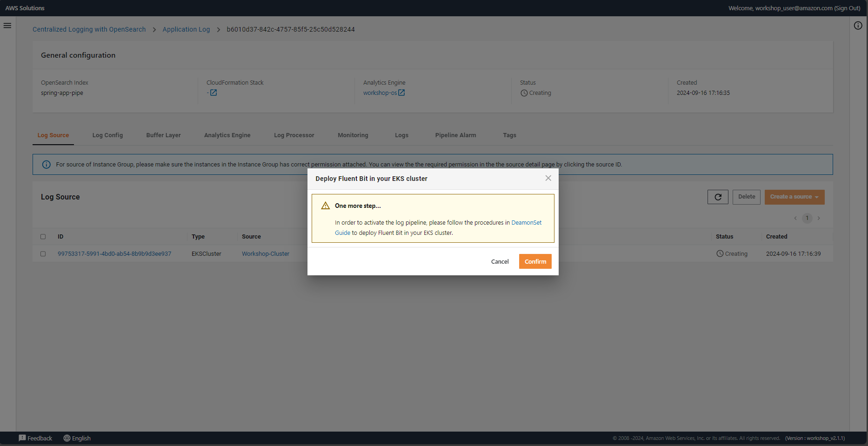The height and width of the screenshot is (446, 868).
Task: Close the Deploy Fluent Bit dialog
Action: (x=548, y=178)
